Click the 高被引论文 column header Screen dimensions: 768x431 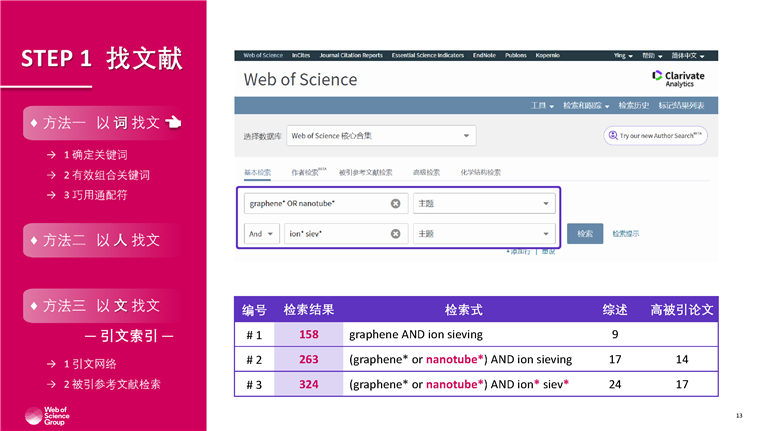tap(682, 310)
